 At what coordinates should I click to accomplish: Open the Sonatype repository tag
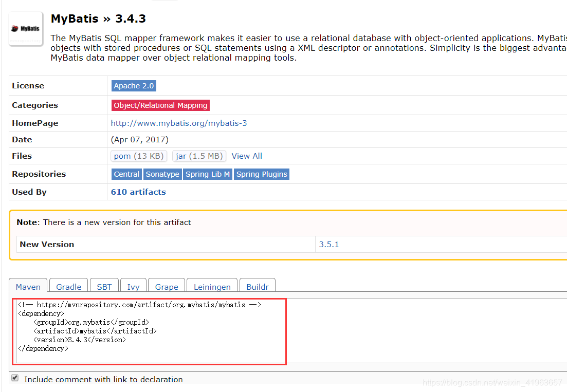tap(162, 174)
